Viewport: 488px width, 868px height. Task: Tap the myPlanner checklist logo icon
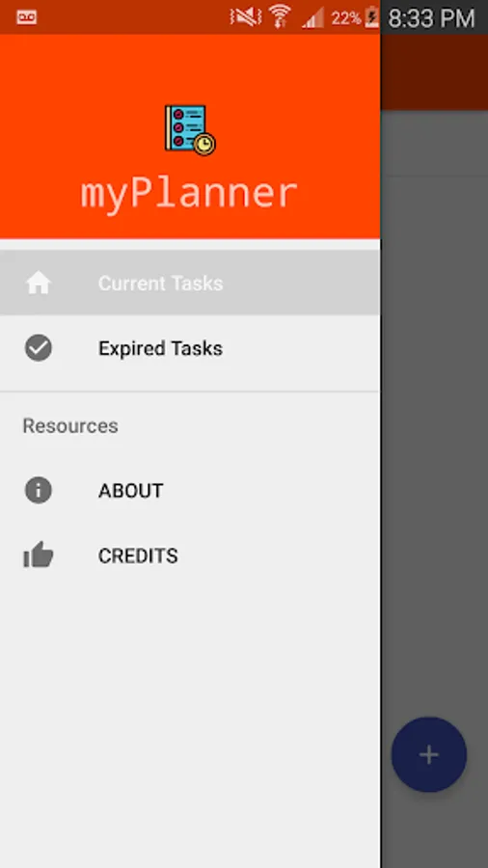tap(190, 130)
